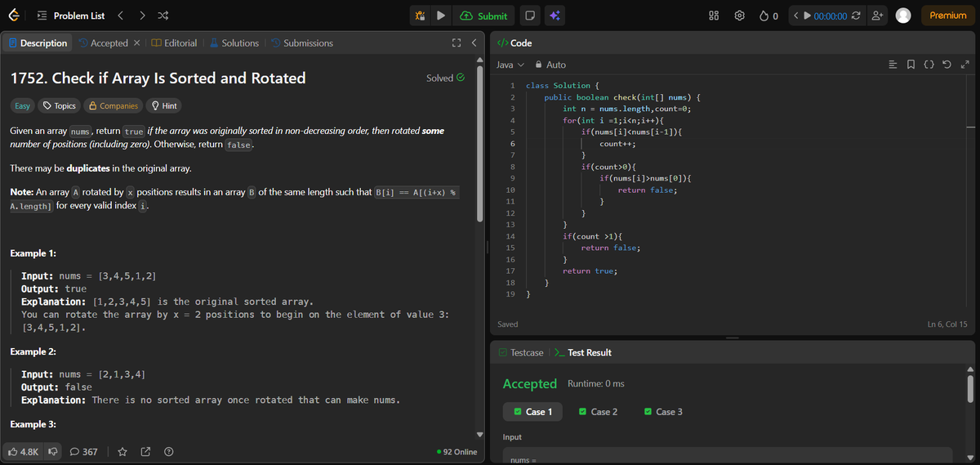Screen dimensions: 980x465
Task: Open the feedback question mark icon
Action: click(168, 451)
